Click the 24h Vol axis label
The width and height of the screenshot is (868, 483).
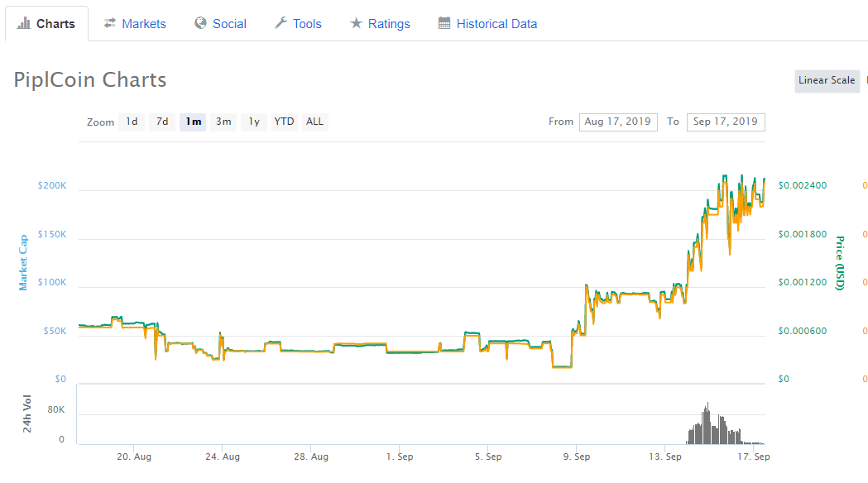coord(27,414)
